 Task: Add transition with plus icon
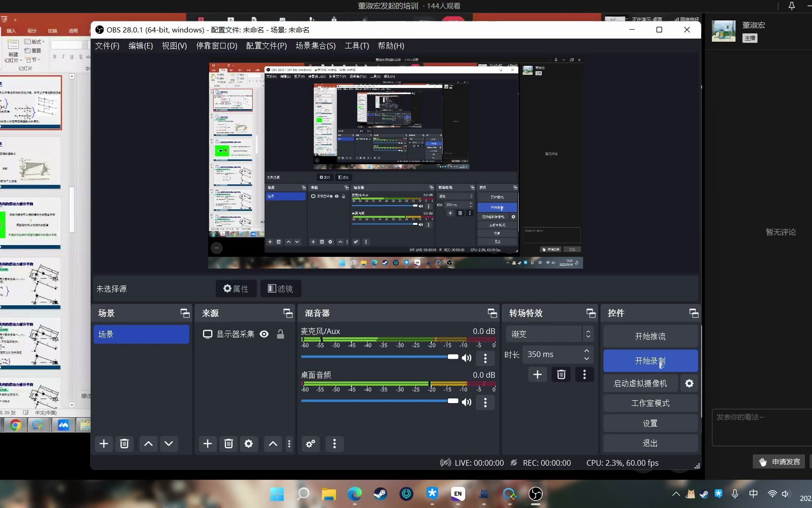(538, 374)
